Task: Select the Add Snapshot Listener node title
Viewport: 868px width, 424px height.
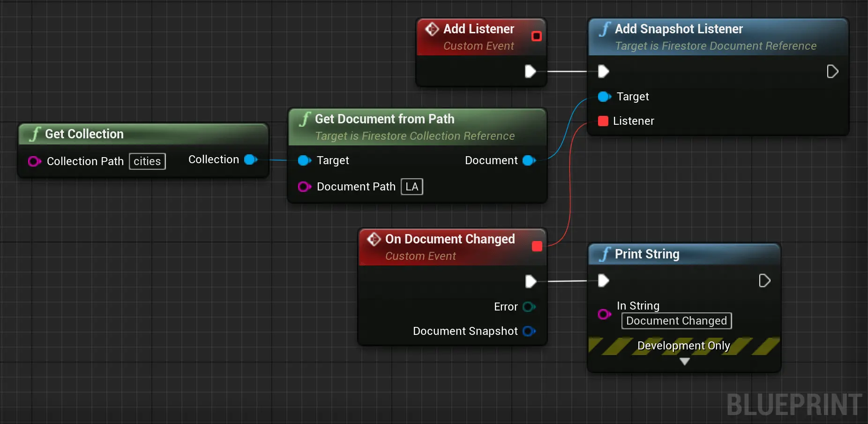Action: pos(679,29)
